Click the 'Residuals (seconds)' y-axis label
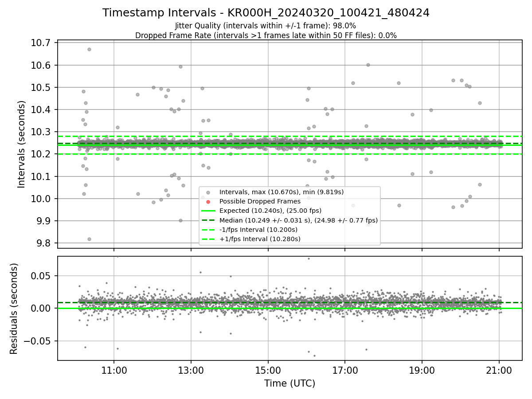 point(14,309)
